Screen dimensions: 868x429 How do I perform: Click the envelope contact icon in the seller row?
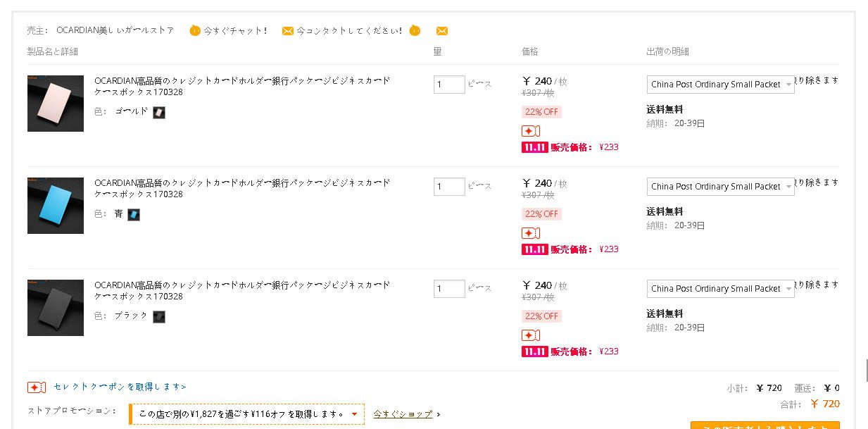pos(288,31)
